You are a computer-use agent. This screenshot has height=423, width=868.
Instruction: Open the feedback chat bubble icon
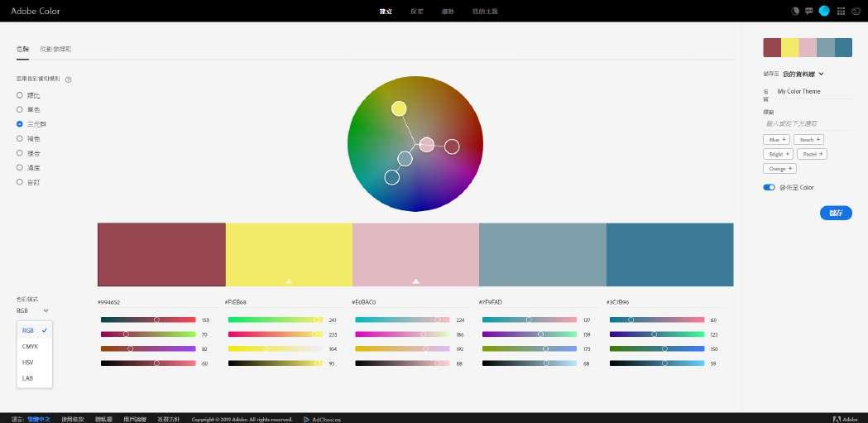809,11
